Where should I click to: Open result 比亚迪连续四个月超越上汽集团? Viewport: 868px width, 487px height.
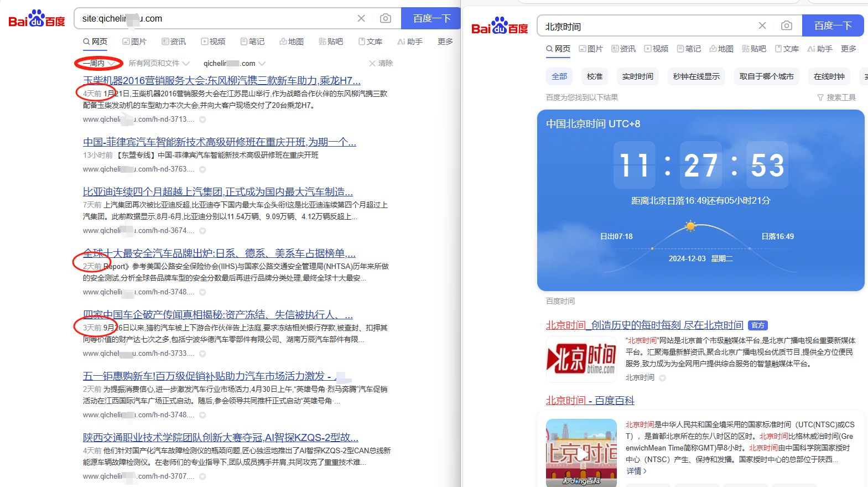(218, 191)
